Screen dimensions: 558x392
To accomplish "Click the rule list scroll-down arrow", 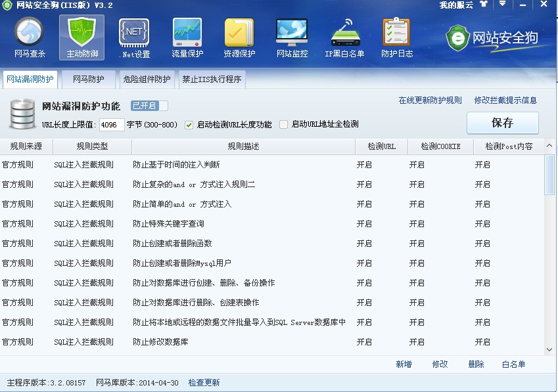I will (x=549, y=350).
